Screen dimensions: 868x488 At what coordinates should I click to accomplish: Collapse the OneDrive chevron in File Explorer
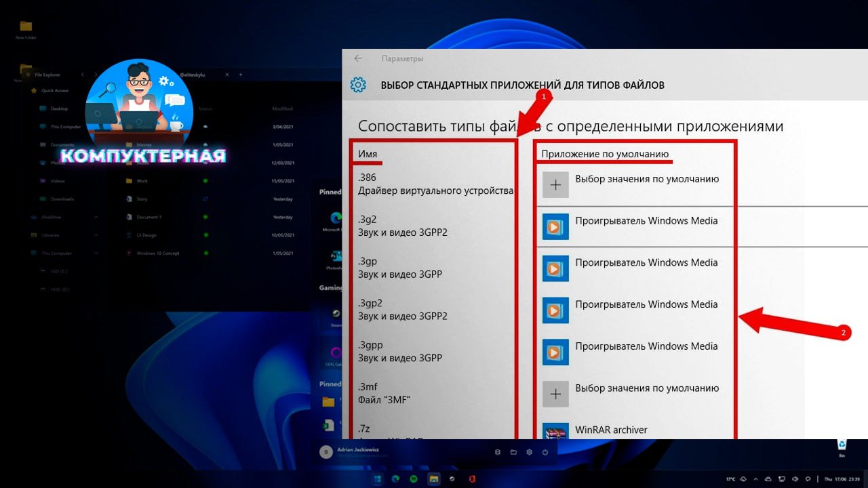tap(96, 217)
